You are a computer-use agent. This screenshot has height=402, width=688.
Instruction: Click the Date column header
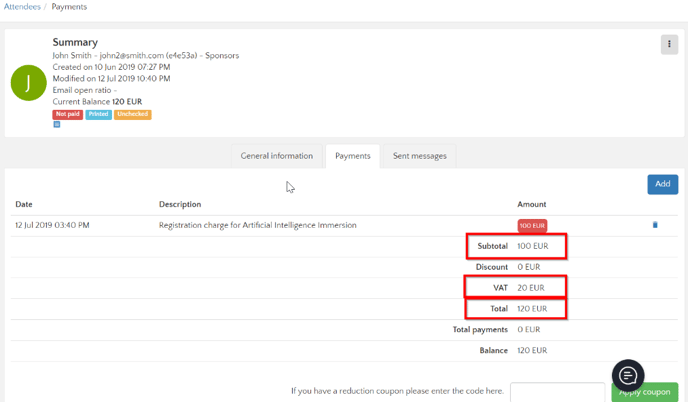tap(24, 204)
